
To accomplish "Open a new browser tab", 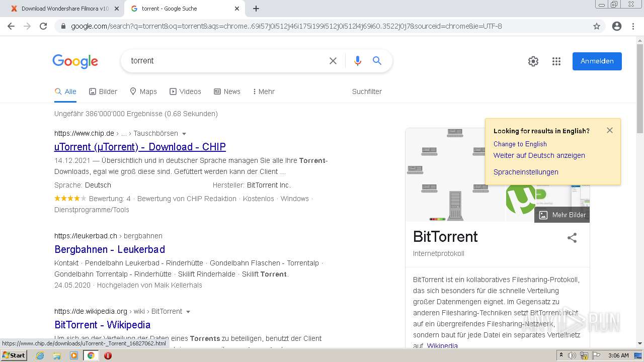I will [256, 9].
